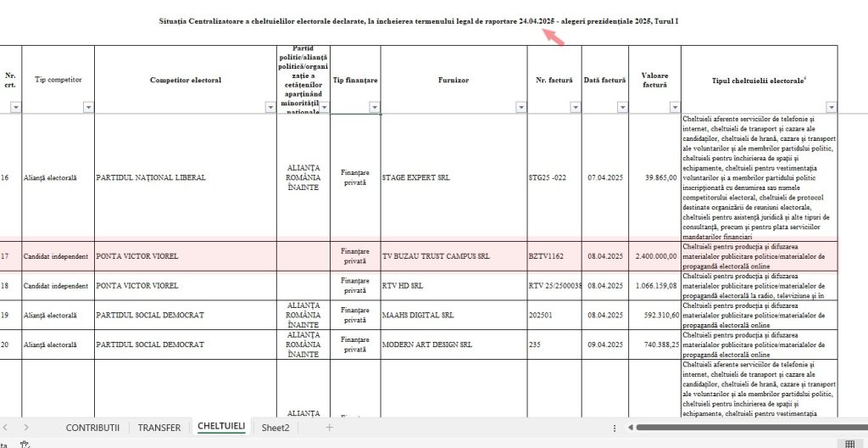Click the previous-sheet navigation arrow

click(x=6, y=428)
